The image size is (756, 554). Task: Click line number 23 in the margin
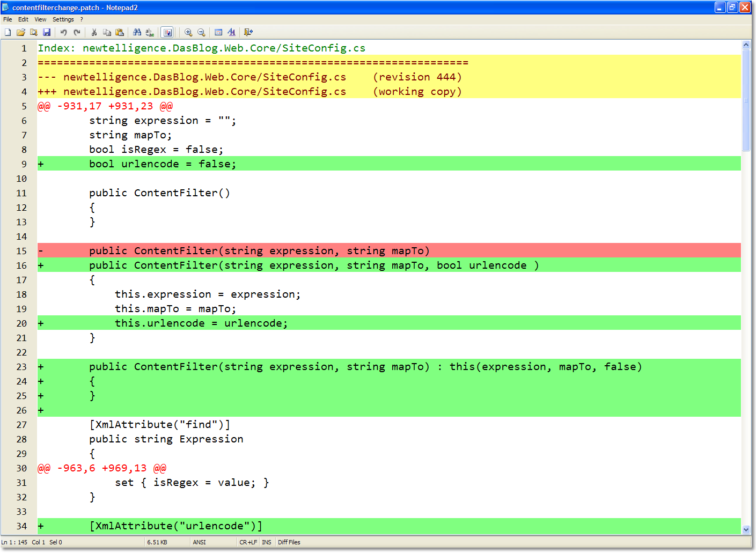[x=21, y=367]
